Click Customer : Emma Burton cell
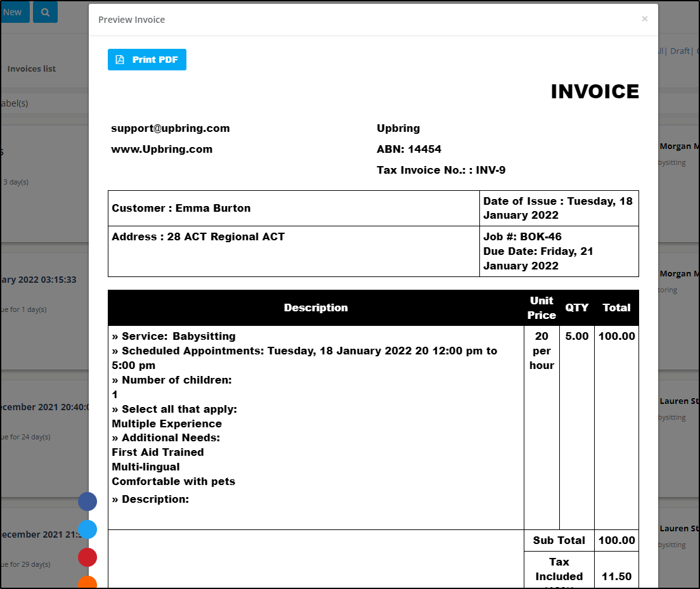The height and width of the screenshot is (589, 700). point(294,208)
